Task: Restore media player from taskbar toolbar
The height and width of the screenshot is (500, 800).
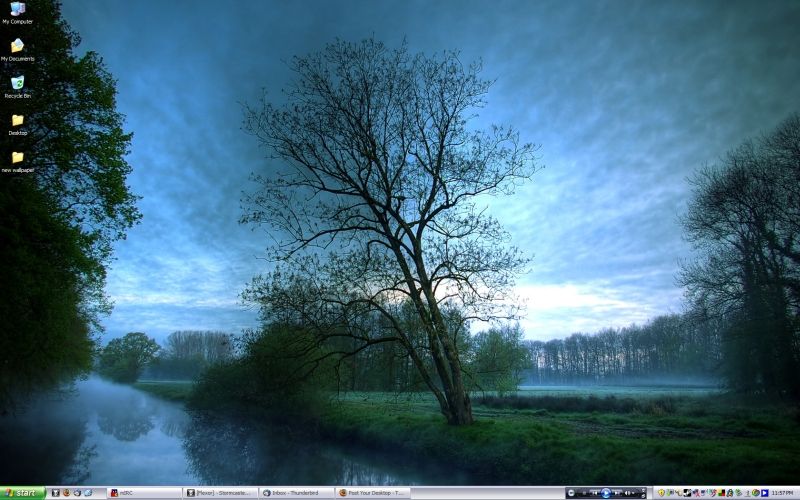Action: tap(643, 496)
